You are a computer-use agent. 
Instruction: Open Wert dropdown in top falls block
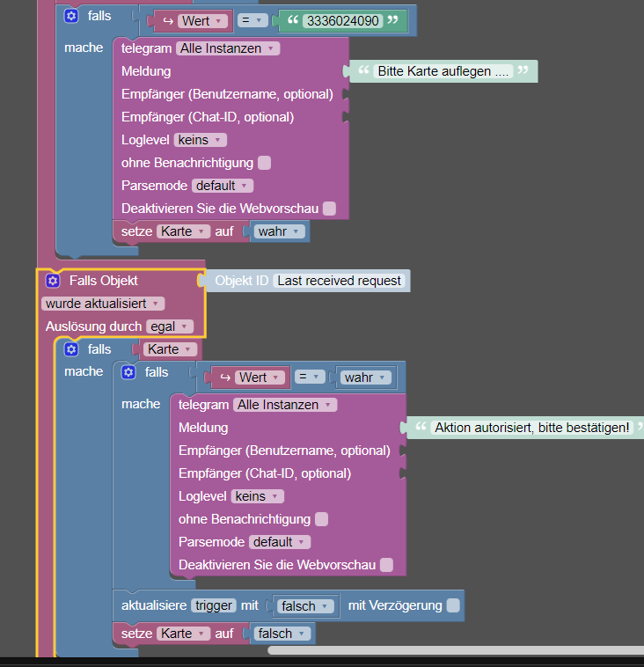202,21
